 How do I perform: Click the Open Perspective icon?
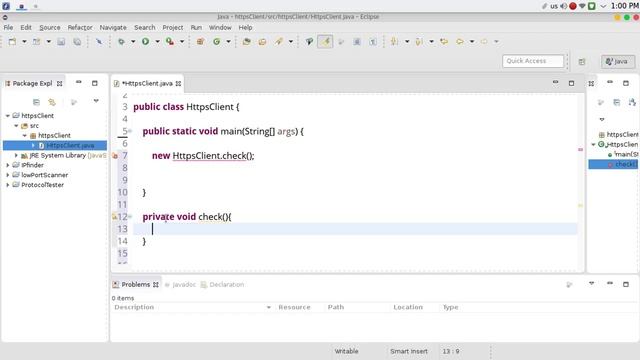click(582, 62)
